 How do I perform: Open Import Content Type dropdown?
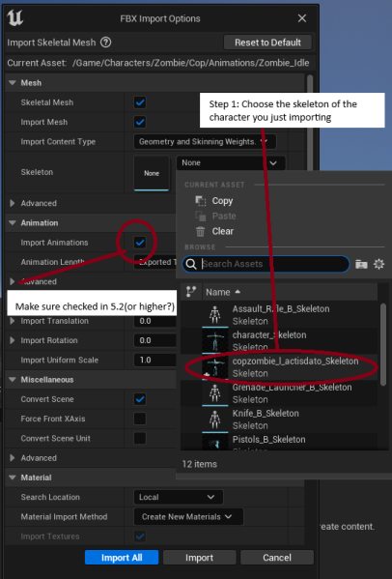tap(205, 142)
